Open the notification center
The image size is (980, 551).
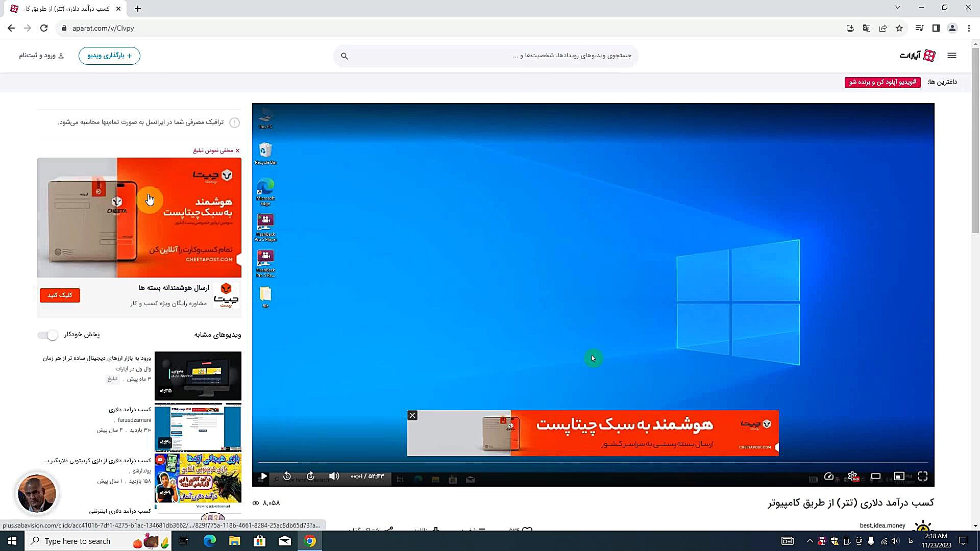[x=963, y=541]
